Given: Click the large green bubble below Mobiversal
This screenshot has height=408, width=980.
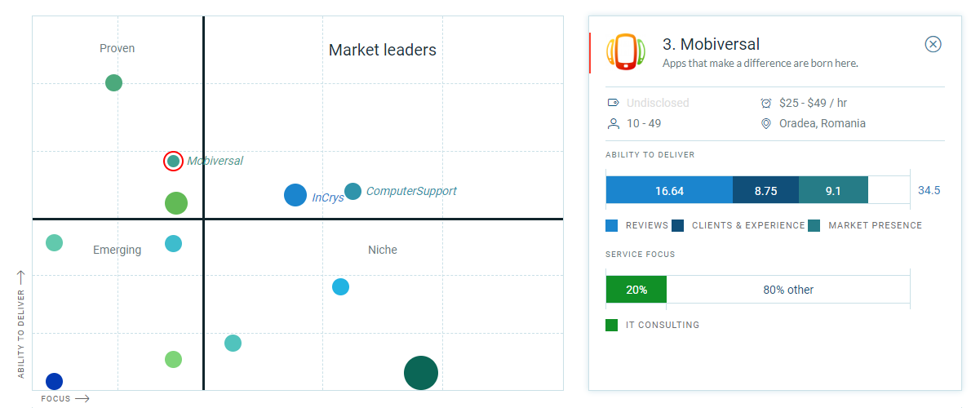Looking at the screenshot, I should [176, 203].
